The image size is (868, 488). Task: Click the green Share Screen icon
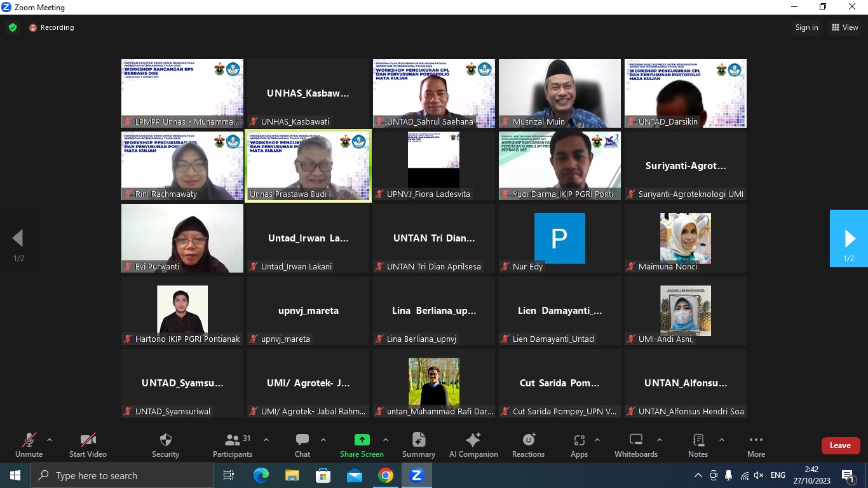click(x=362, y=440)
